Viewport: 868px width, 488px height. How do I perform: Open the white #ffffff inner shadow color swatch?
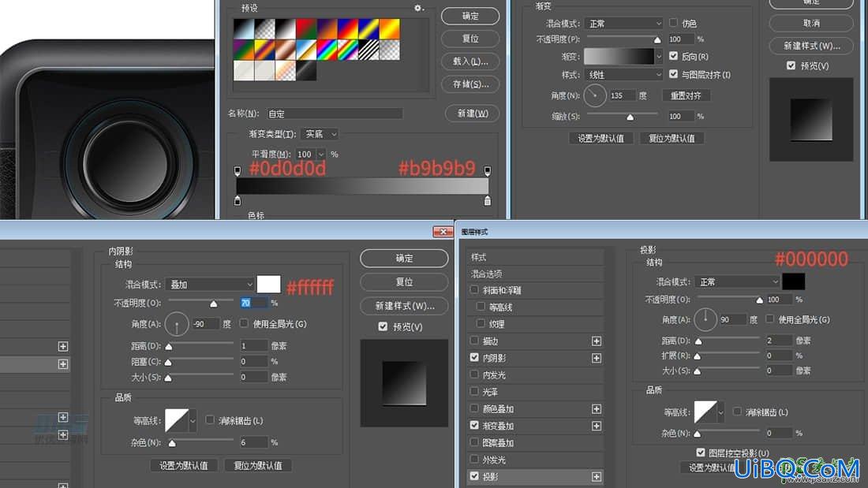click(x=268, y=285)
